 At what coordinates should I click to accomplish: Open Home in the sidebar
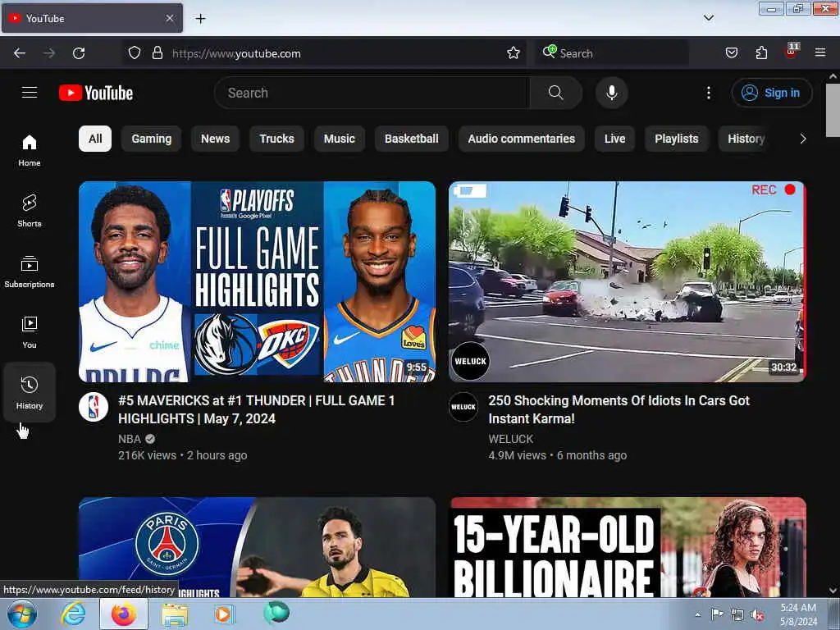point(30,150)
